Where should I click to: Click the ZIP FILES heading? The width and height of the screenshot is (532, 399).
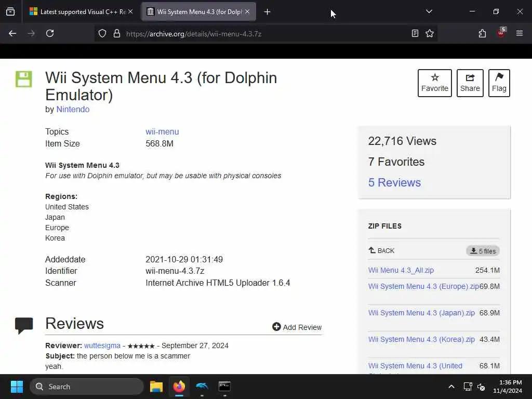pyautogui.click(x=385, y=226)
